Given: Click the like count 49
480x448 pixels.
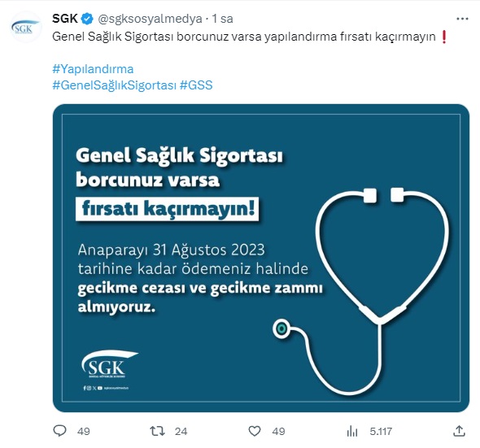Looking at the screenshot, I should (278, 432).
